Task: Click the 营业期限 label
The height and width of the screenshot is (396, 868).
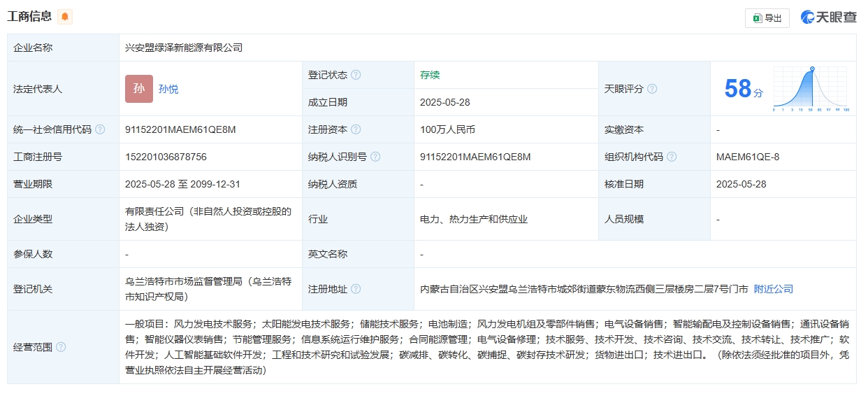Action: 33,184
